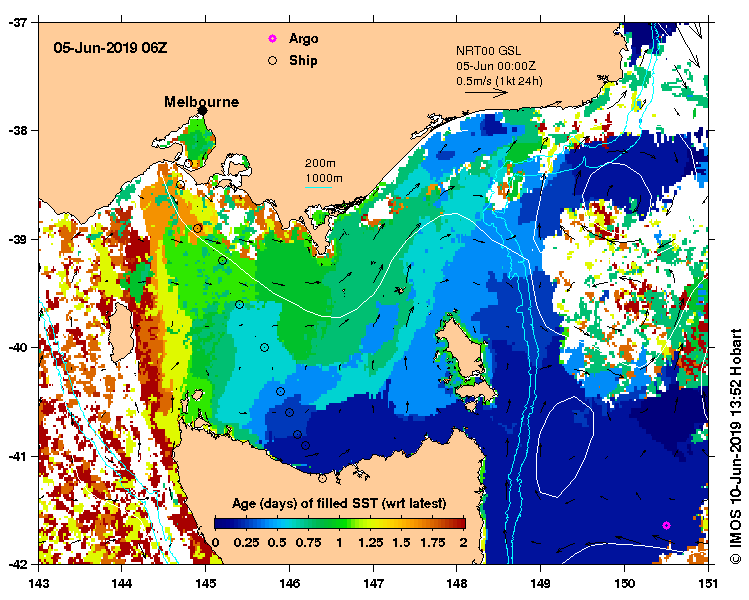Select the black Melbourne city dot
749x600 pixels.
pyautogui.click(x=203, y=111)
